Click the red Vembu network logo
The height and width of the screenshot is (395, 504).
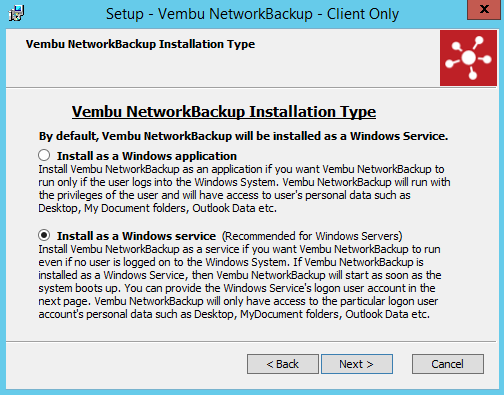[468, 58]
